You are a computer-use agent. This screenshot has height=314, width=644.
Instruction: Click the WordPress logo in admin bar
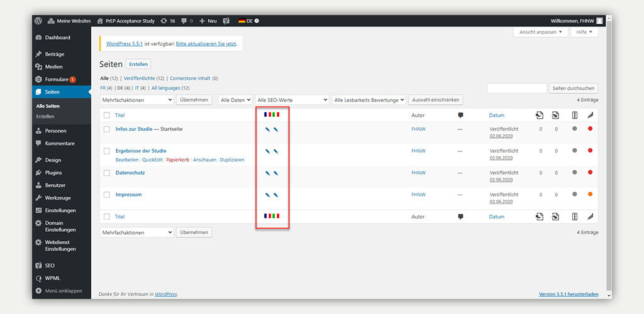pos(37,21)
